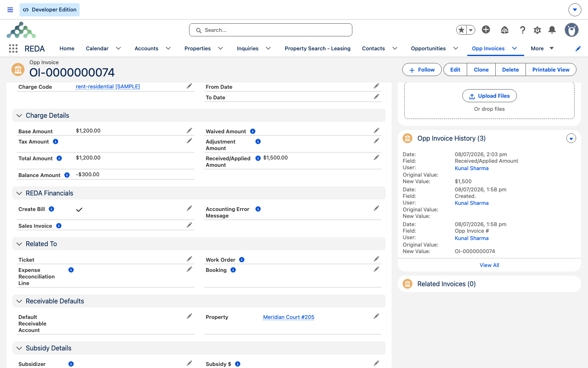Collapse the REDA Financials section
Viewport: 588px width, 368px height.
[19, 193]
